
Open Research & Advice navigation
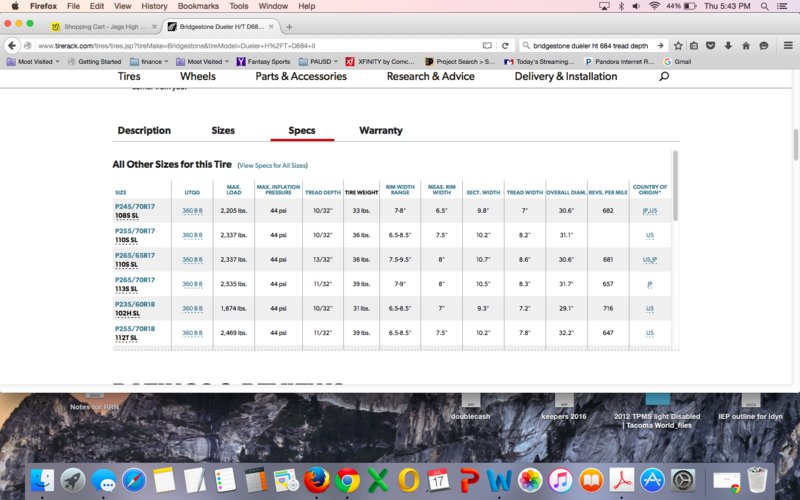pyautogui.click(x=431, y=76)
